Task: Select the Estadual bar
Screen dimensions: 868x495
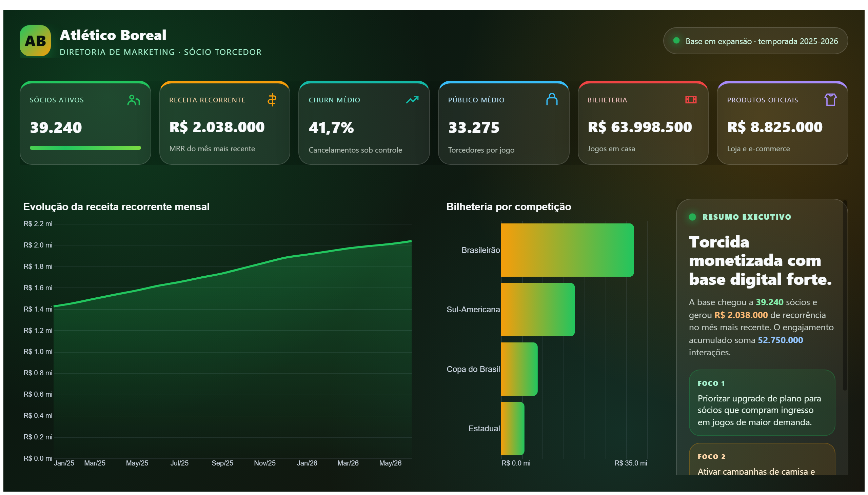Action: coord(513,429)
